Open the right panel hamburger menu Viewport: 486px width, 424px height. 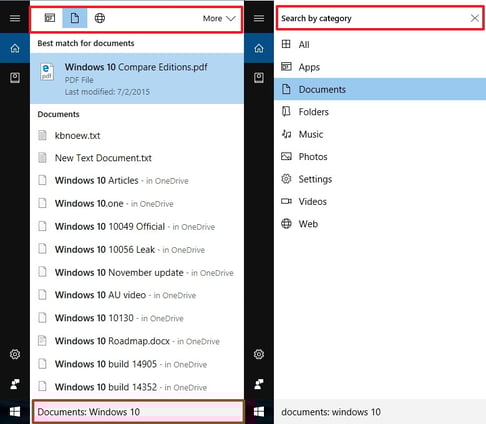(259, 18)
